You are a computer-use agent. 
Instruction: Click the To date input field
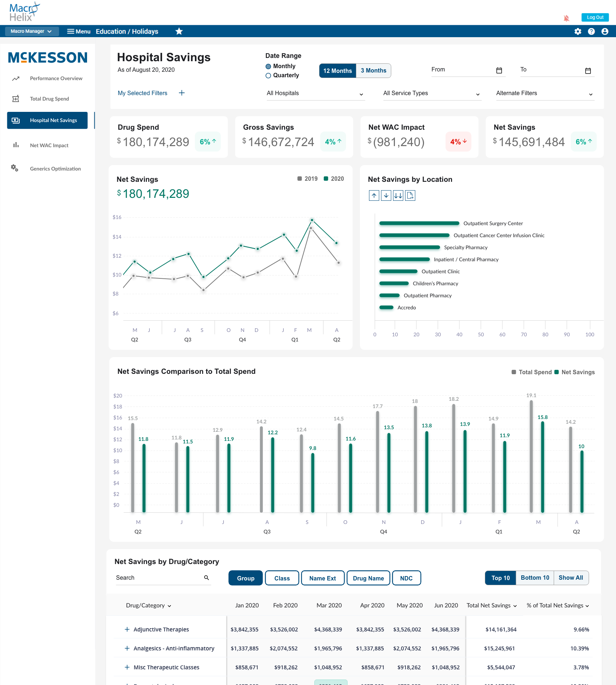click(557, 70)
